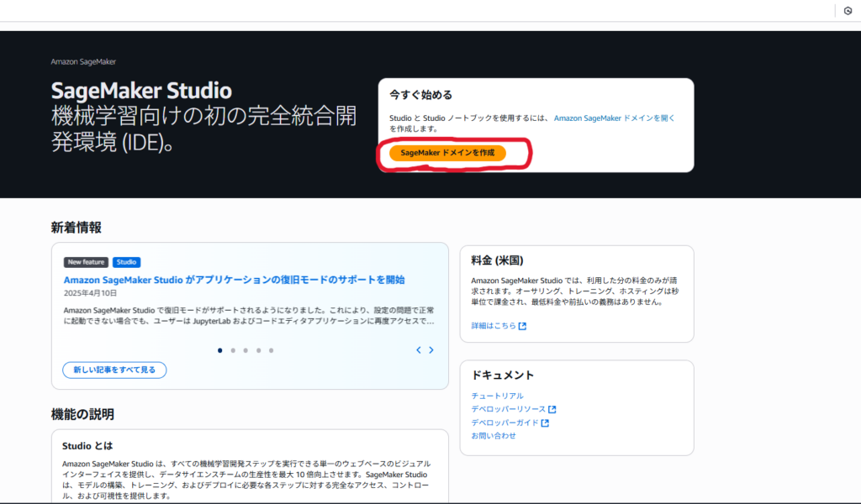Click the 機能の説明 section heading
861x504 pixels.
82,415
